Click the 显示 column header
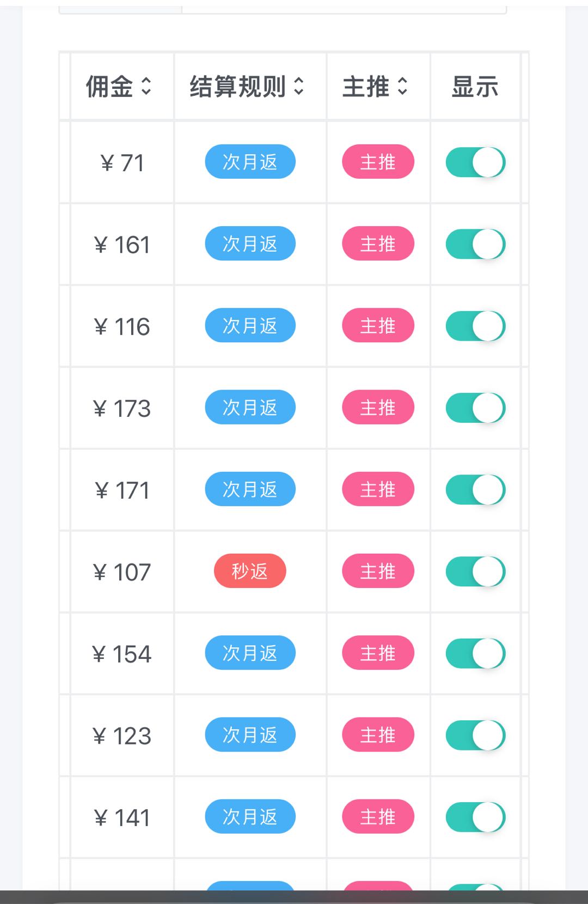Screen dimensions: 588x904 pyautogui.click(x=475, y=87)
